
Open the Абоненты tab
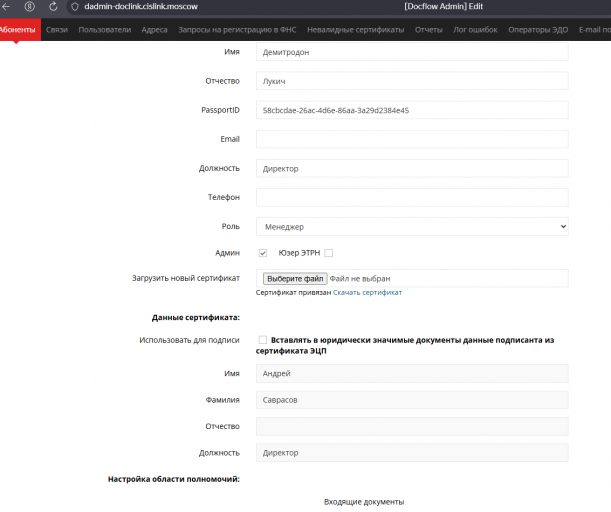[18, 30]
